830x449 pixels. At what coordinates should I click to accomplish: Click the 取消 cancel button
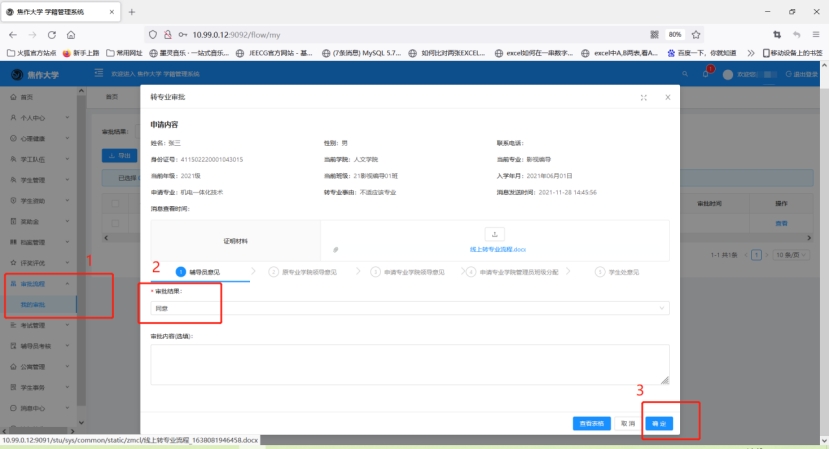[x=627, y=423]
